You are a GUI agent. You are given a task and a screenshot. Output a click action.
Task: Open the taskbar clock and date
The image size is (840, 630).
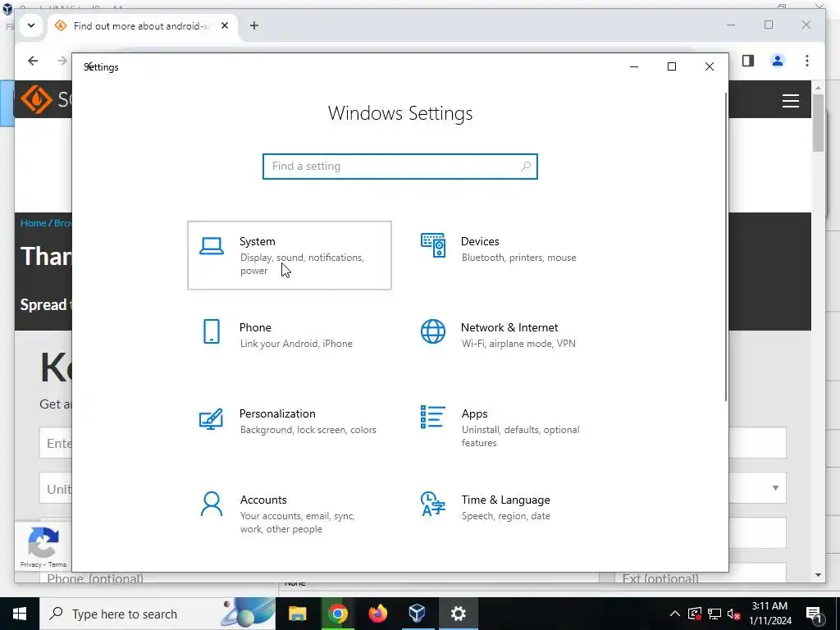[769, 614]
